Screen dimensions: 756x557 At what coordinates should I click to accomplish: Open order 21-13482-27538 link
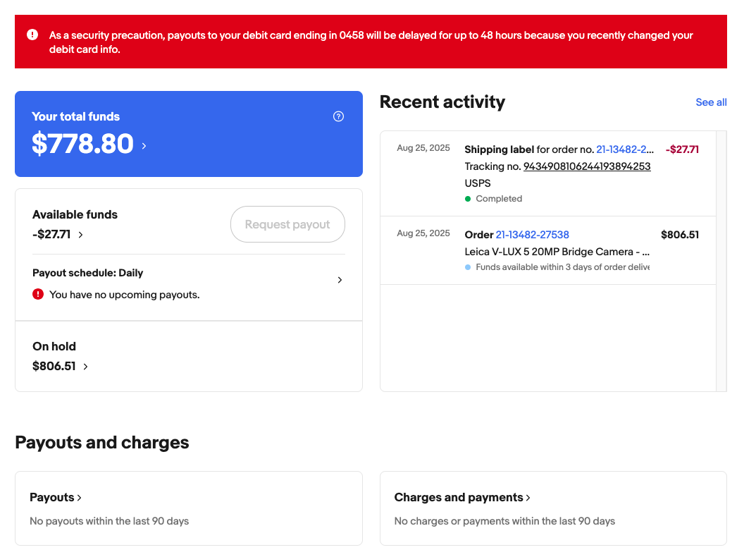pos(532,235)
